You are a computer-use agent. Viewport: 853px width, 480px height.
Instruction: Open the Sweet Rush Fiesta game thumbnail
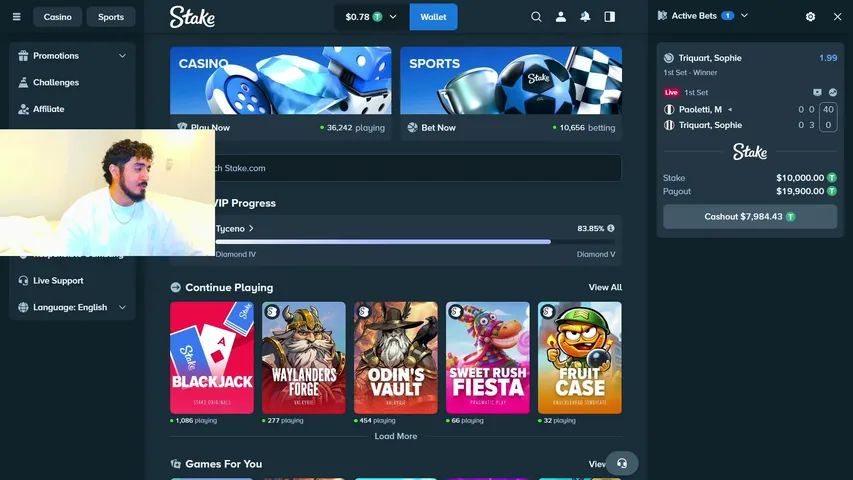487,358
